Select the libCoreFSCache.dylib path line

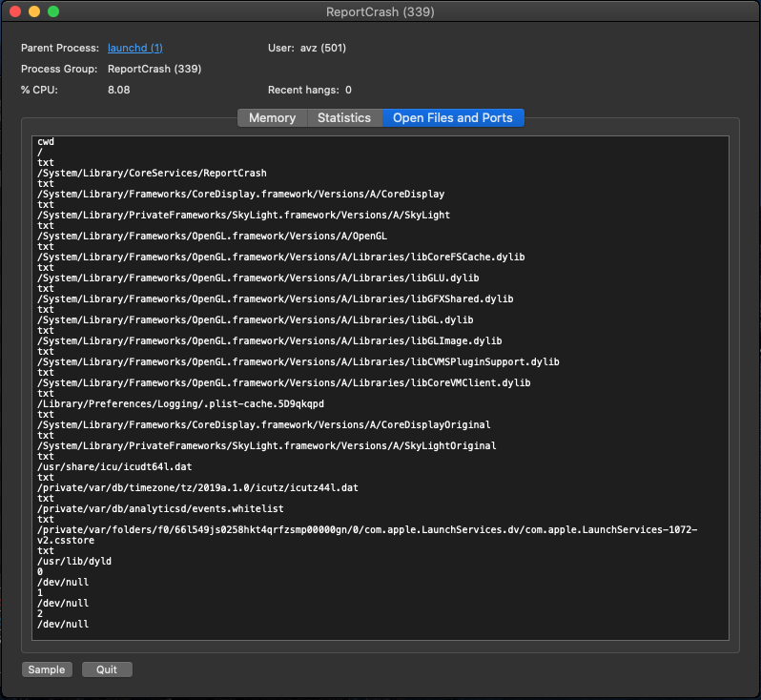281,257
